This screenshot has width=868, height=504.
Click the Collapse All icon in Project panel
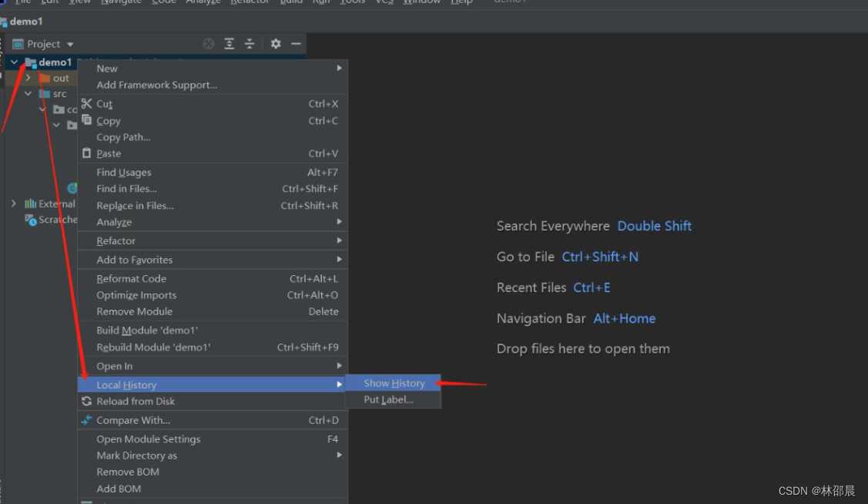[250, 44]
